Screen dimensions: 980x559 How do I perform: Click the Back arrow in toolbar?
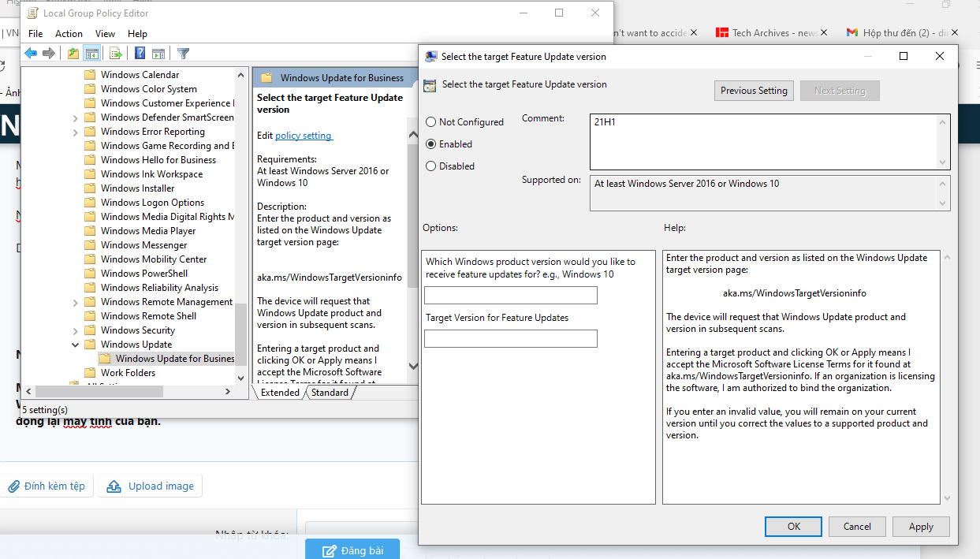click(31, 54)
